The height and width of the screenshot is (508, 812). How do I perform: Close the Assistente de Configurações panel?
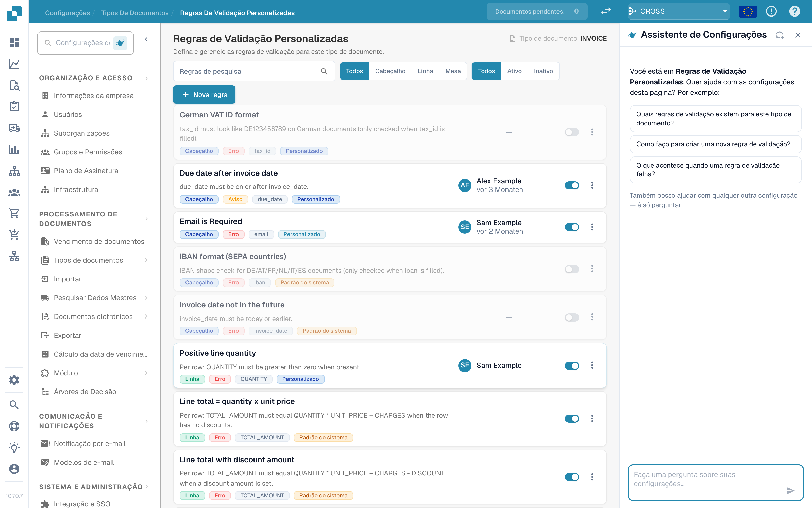[x=798, y=35]
